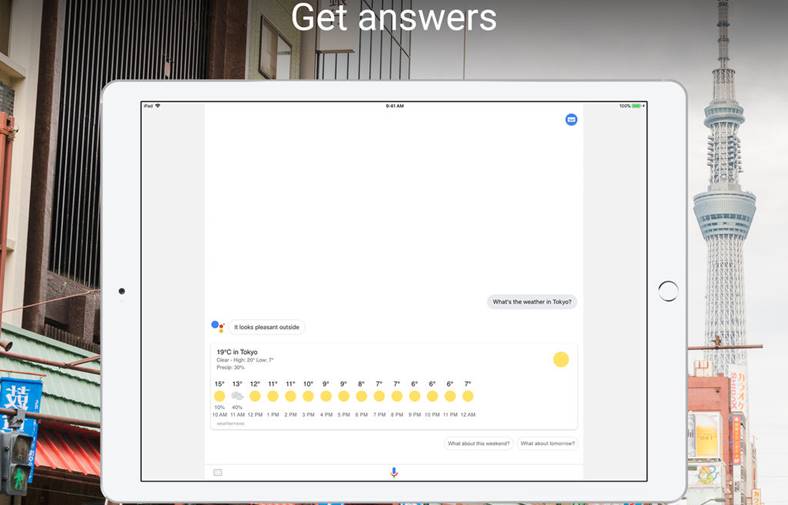Click the sun icon for 1 PM

(x=273, y=396)
